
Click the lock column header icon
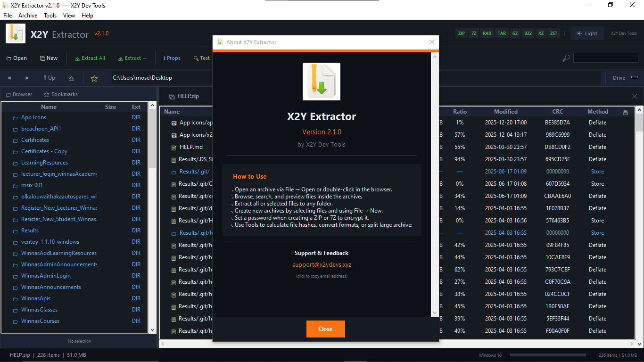click(x=626, y=112)
